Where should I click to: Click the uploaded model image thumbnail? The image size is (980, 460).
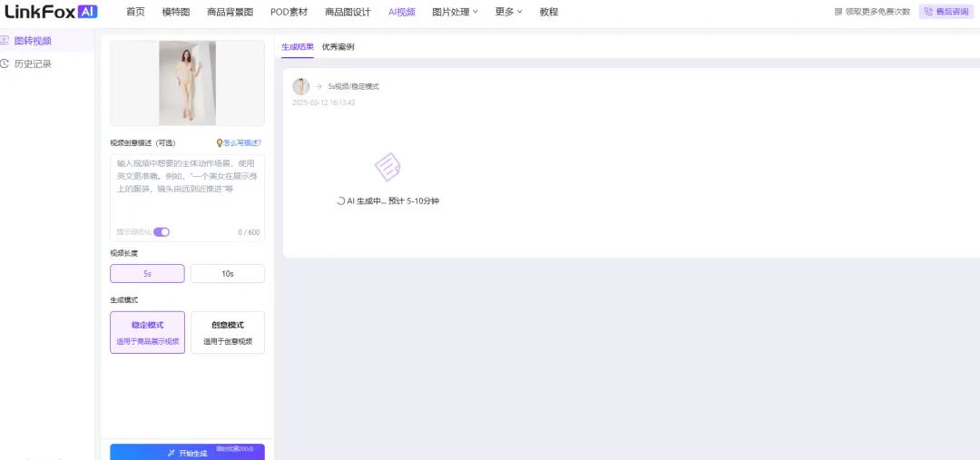click(x=188, y=83)
